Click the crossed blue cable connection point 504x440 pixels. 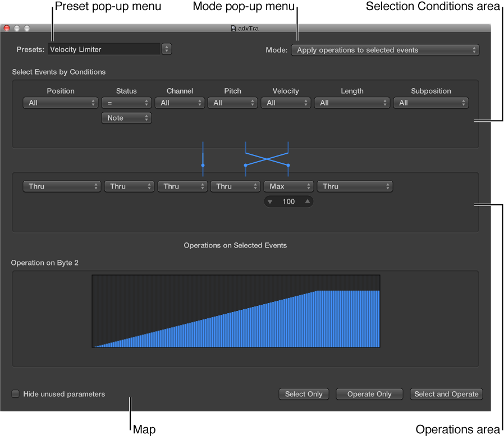267,158
